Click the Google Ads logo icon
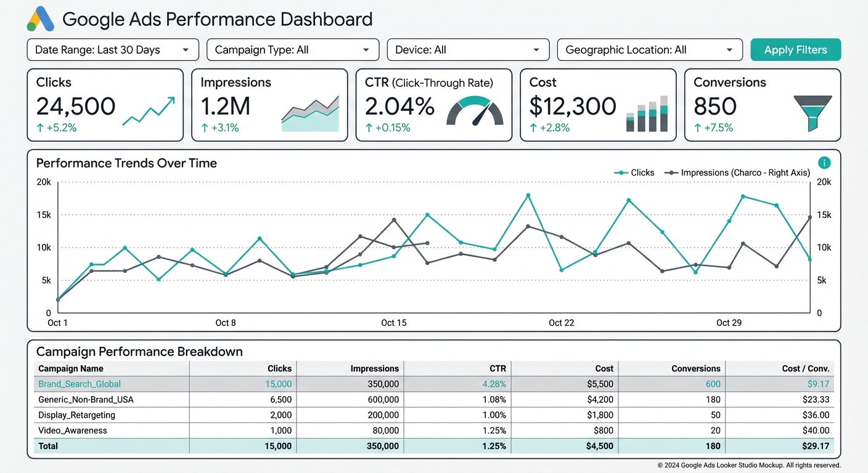This screenshot has height=473, width=868. coord(39,19)
